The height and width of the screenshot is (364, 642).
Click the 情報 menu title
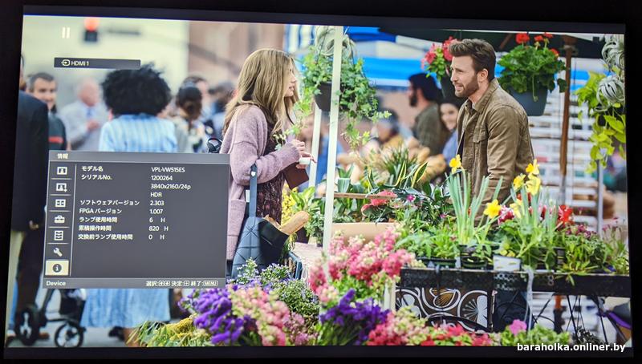point(63,156)
